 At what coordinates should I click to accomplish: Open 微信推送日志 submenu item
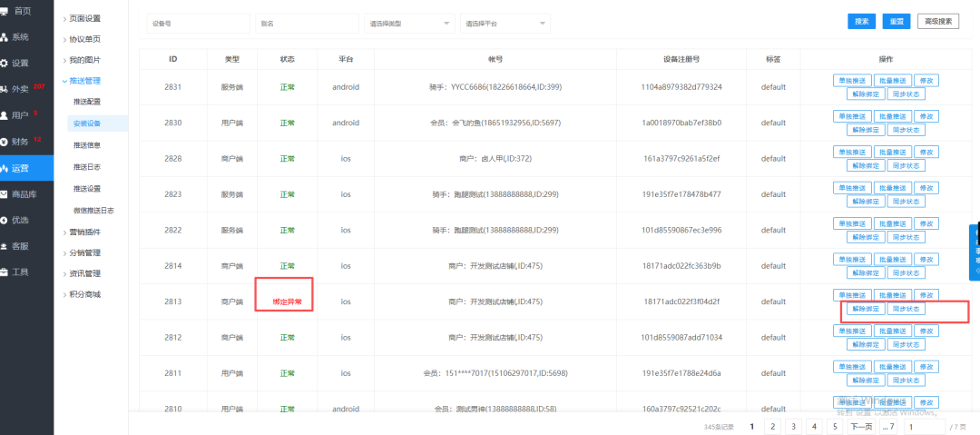coord(93,210)
